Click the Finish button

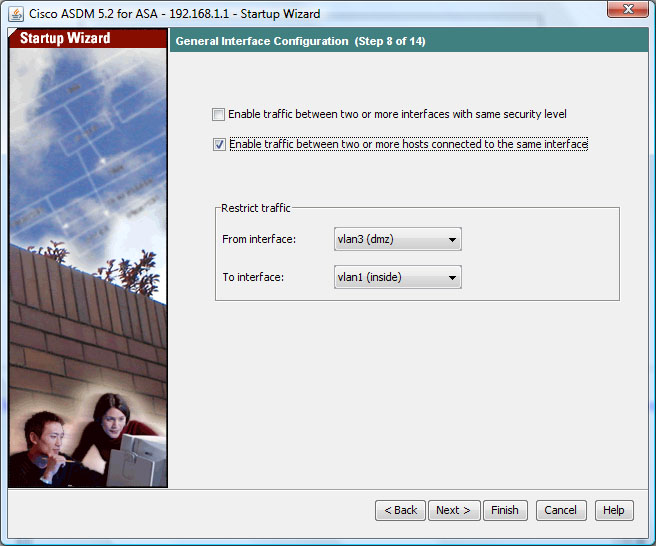pyautogui.click(x=505, y=510)
